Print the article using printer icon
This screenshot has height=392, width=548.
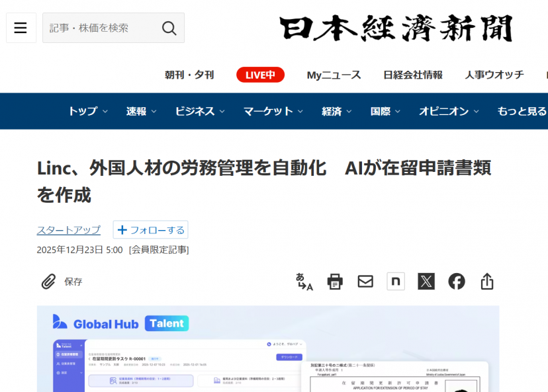335,282
